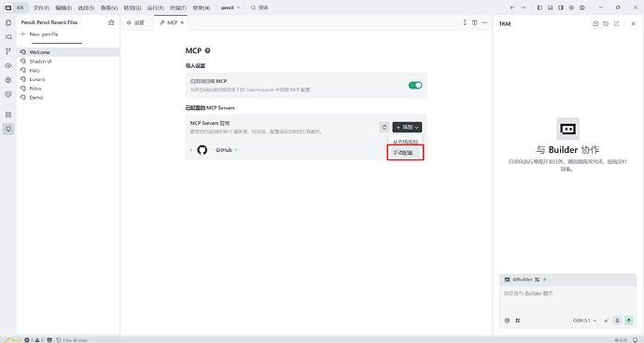Click the @ mention icon in chat input
The image size is (644, 343).
[x=507, y=321]
